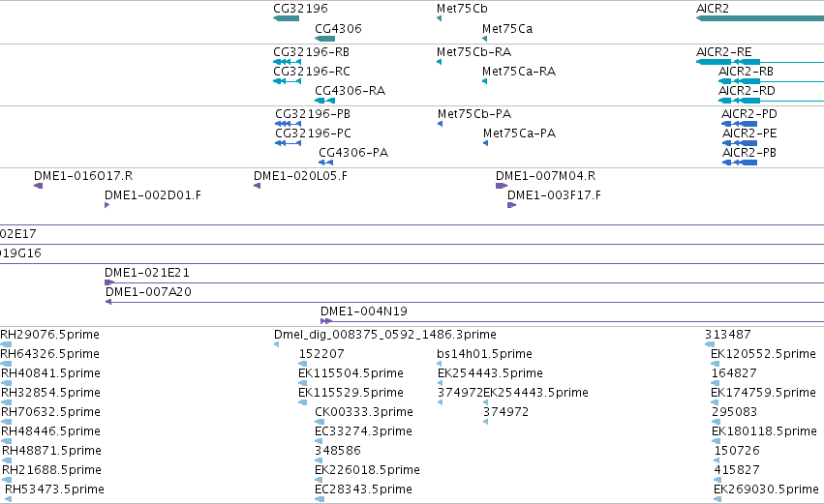Click protein label CG32196-PB
The image size is (824, 504).
[313, 113]
